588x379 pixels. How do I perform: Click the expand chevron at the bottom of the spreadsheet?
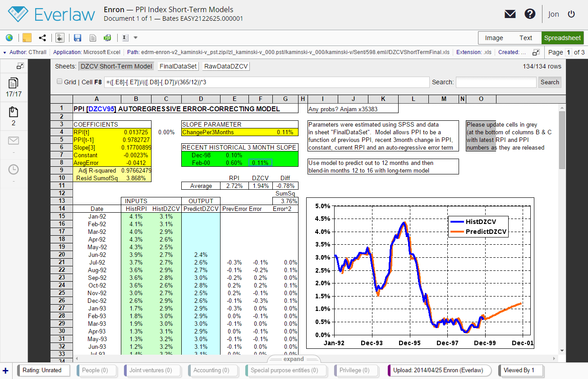click(x=293, y=359)
